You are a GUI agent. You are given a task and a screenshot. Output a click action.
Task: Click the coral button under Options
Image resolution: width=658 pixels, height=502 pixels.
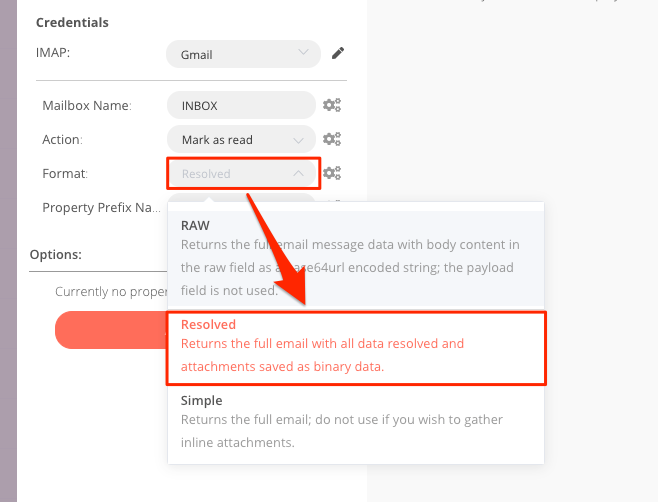pyautogui.click(x=111, y=330)
